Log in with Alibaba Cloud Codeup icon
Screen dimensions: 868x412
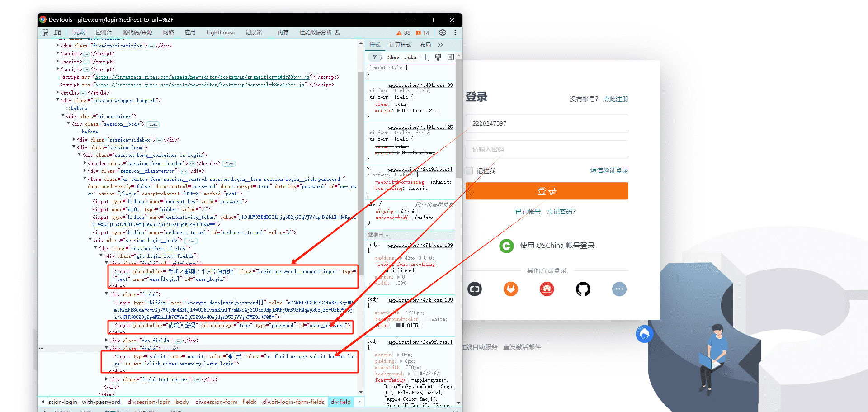pyautogui.click(x=475, y=289)
